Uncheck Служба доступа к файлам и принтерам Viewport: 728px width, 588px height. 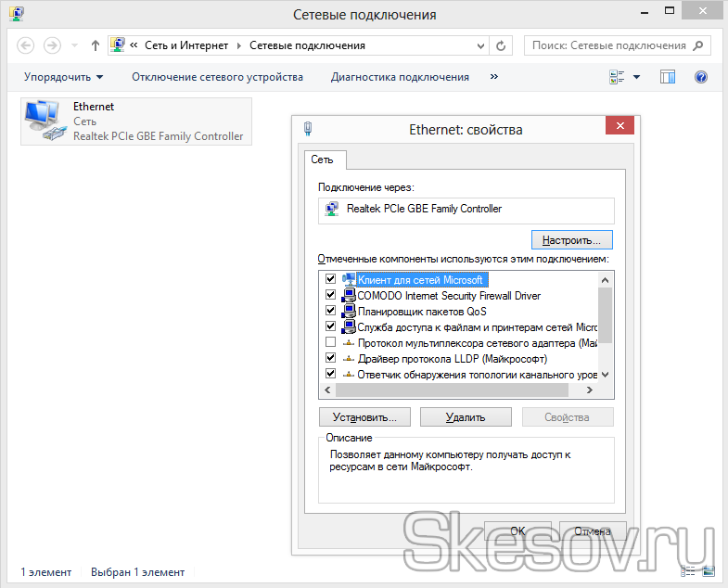coord(330,326)
